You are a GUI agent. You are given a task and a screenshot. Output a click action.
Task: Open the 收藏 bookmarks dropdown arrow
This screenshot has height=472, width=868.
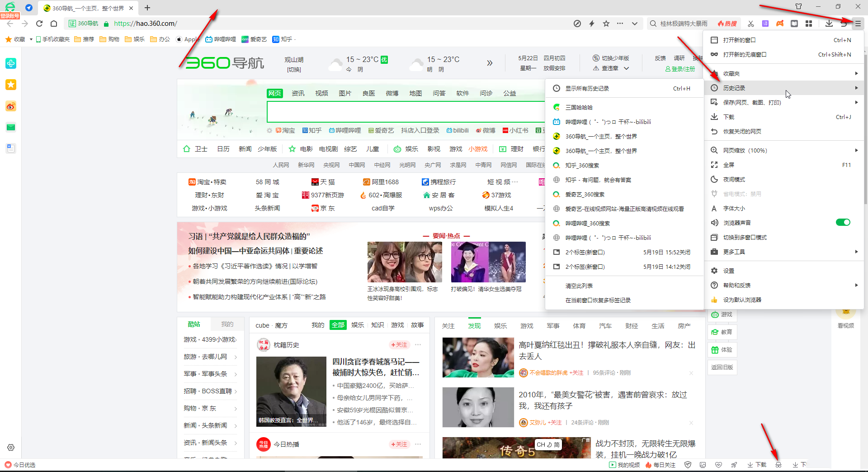[31, 39]
